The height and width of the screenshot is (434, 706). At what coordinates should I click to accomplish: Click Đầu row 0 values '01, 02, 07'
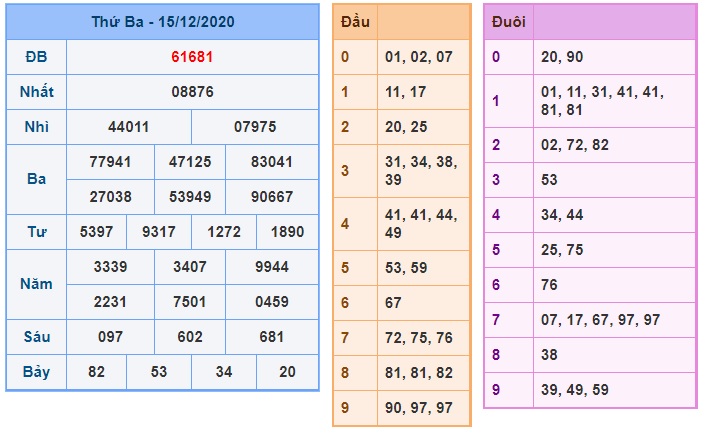point(419,57)
